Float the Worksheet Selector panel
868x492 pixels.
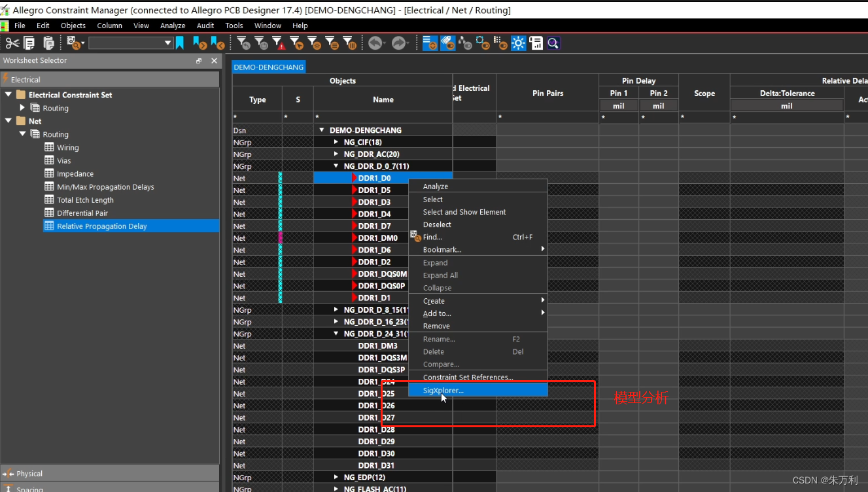(199, 61)
